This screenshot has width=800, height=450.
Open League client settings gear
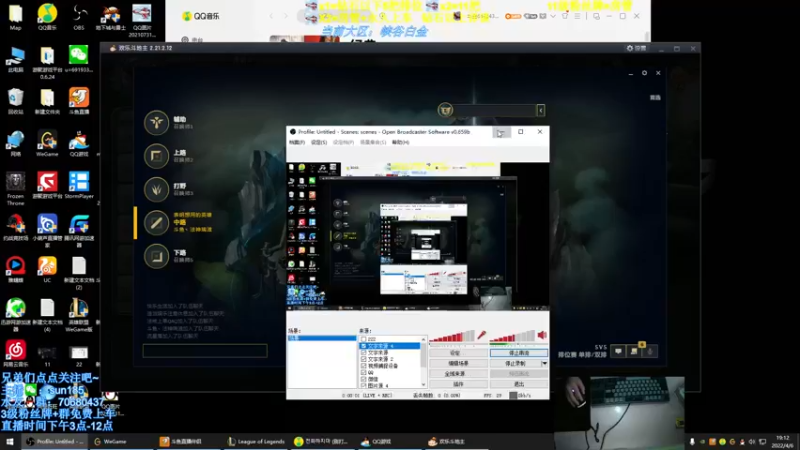(644, 73)
